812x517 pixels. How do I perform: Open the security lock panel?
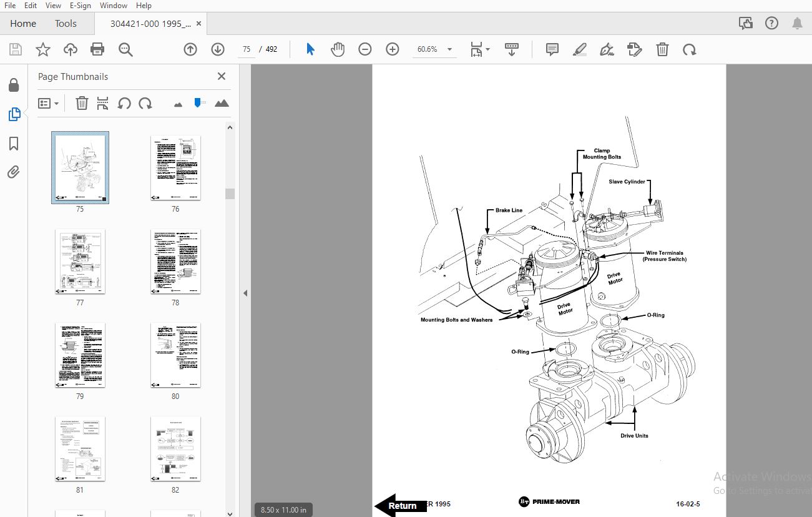click(14, 85)
